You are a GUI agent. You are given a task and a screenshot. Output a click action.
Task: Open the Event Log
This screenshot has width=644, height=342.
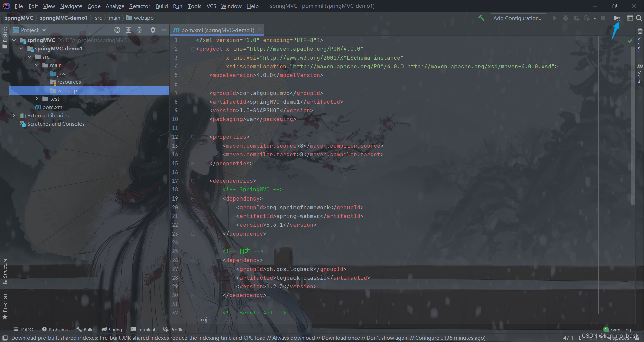[x=617, y=330]
